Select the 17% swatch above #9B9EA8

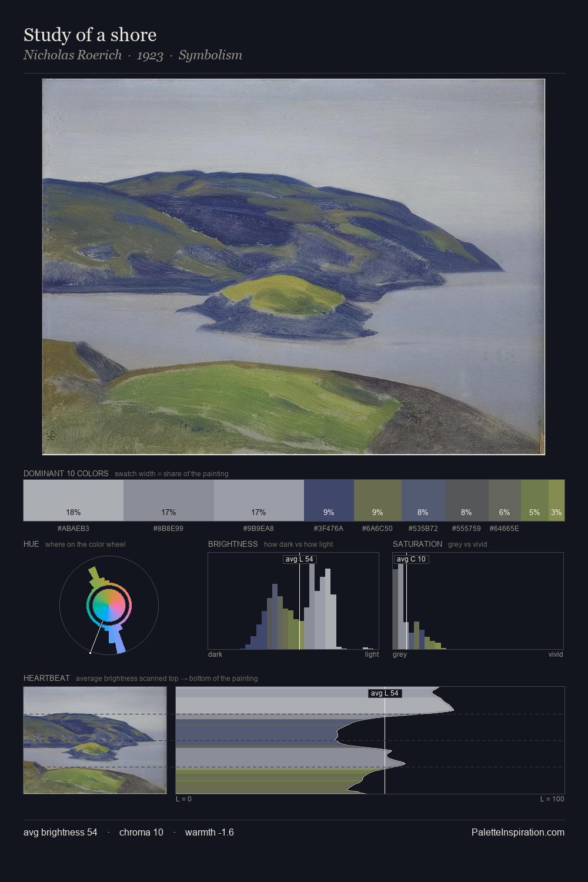pos(259,500)
